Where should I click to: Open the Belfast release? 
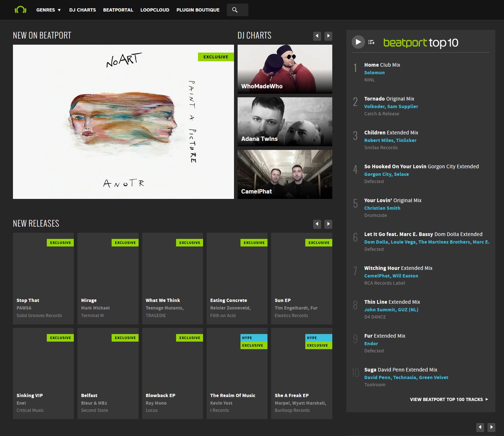coord(89,395)
